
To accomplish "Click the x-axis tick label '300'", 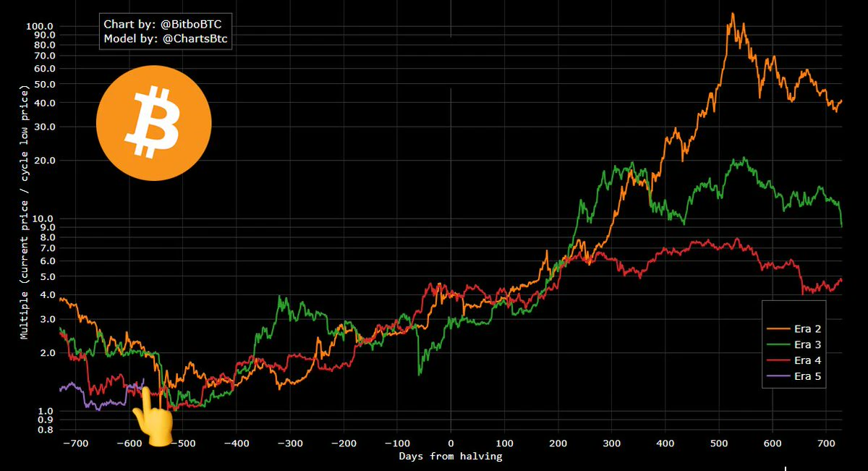I will (x=611, y=443).
